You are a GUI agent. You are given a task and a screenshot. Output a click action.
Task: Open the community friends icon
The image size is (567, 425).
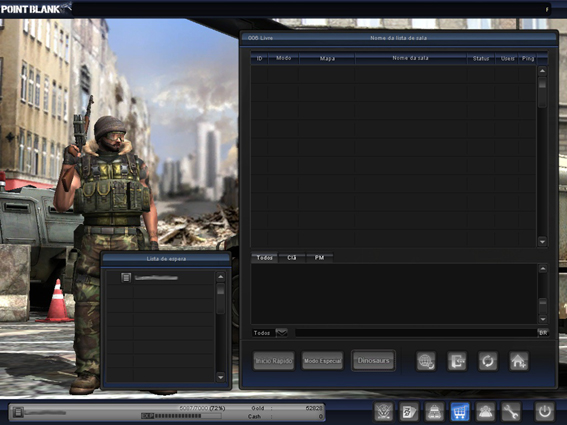pyautogui.click(x=485, y=412)
